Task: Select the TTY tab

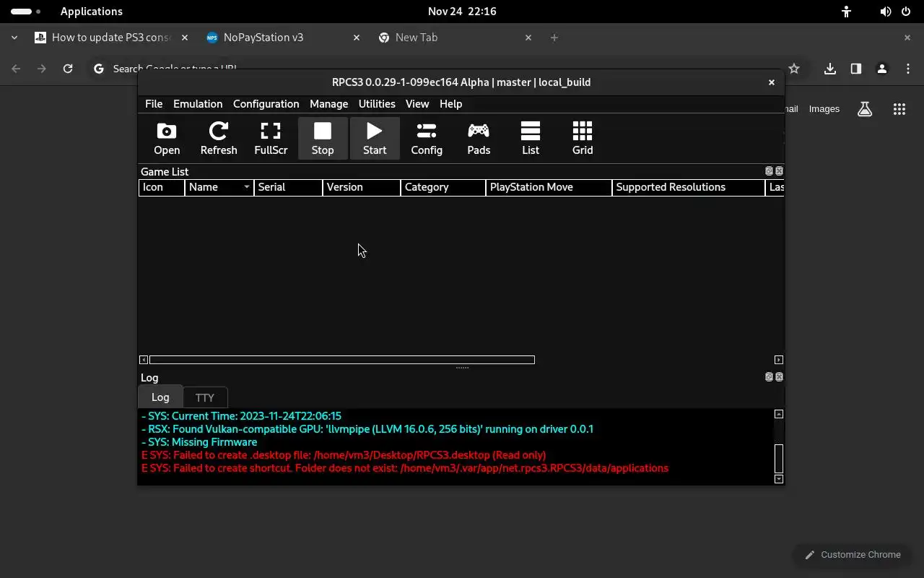Action: (x=205, y=398)
